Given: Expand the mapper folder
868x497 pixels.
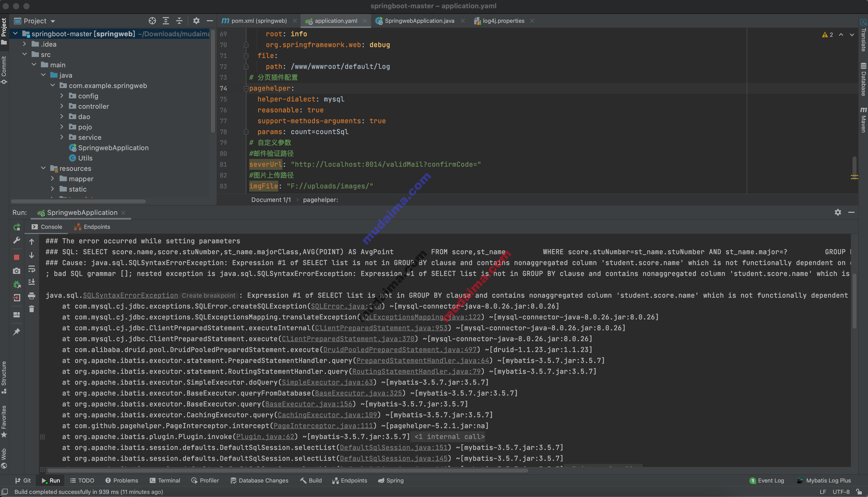Looking at the screenshot, I should click(53, 179).
